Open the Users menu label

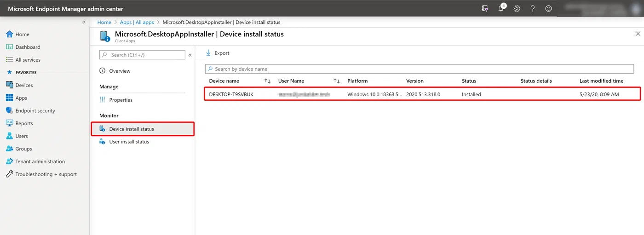point(22,136)
